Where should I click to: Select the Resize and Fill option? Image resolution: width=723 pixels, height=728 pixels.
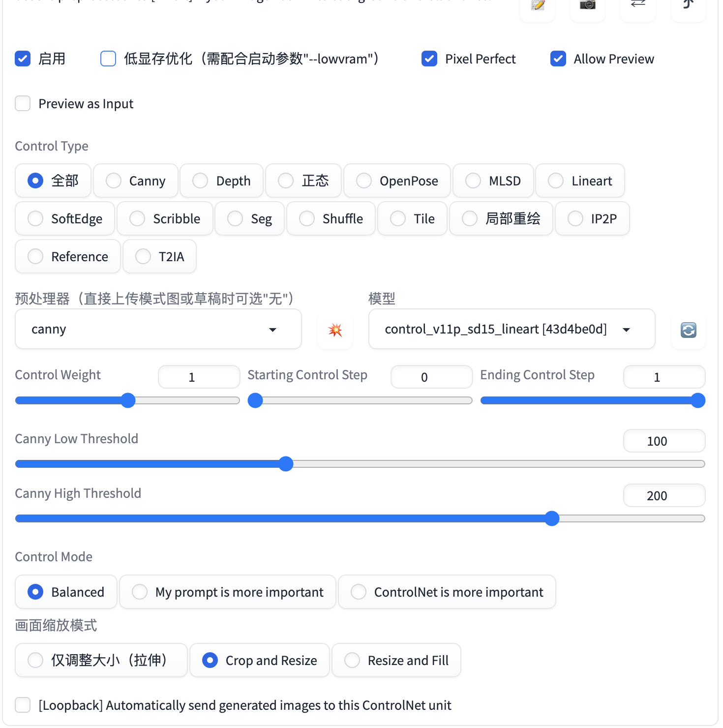pos(352,660)
